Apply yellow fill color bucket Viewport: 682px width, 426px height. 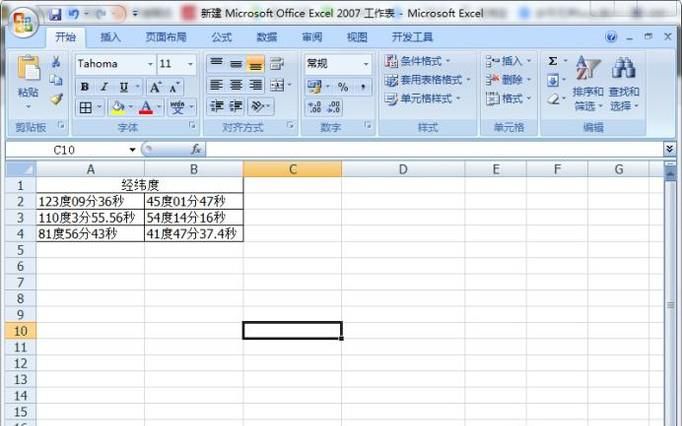click(x=118, y=107)
